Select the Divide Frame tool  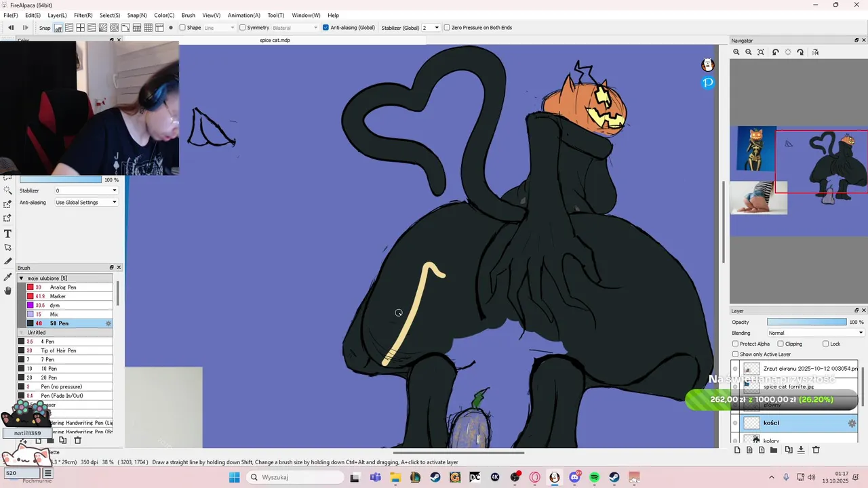click(x=7, y=262)
